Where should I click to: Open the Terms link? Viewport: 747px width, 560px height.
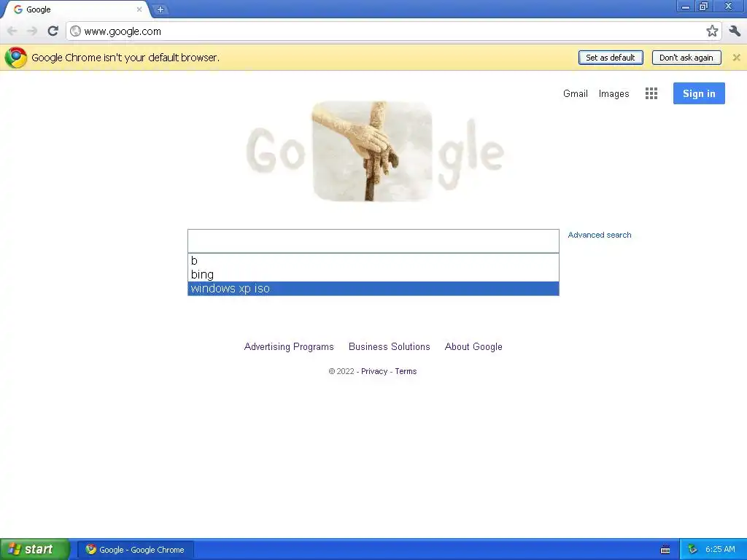(406, 371)
